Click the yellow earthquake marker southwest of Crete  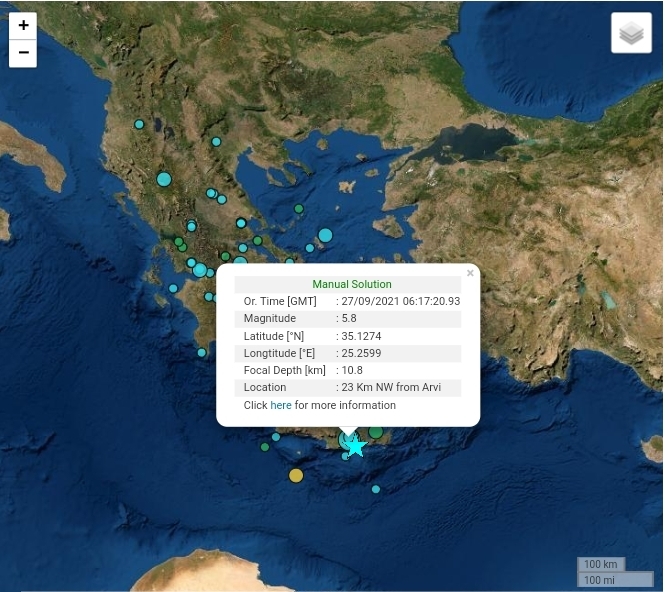click(296, 475)
